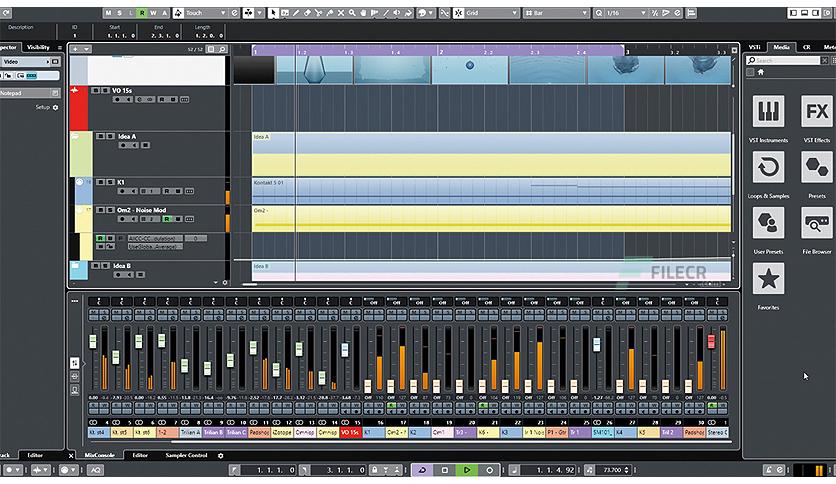Screen dimensions: 836x484
Task: Click the Add Track plus button
Action: tap(75, 48)
